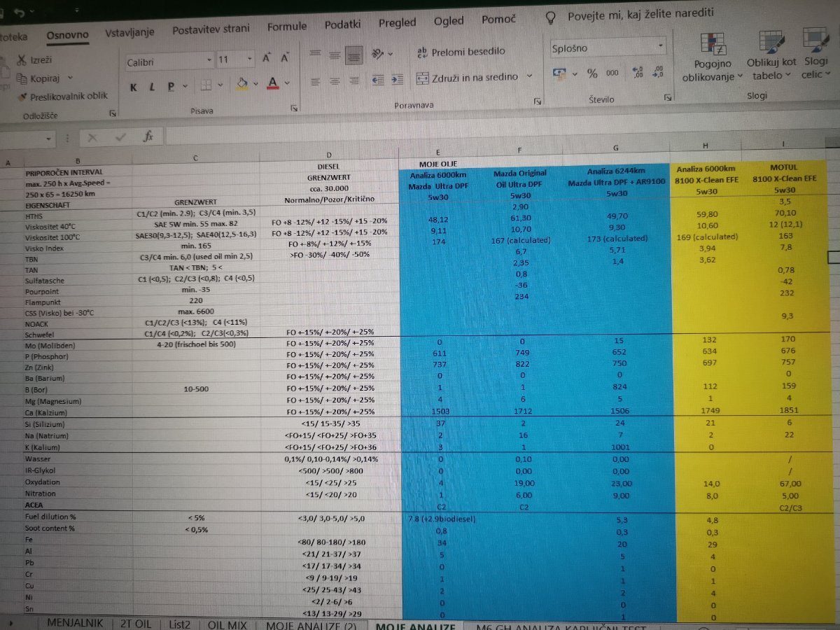Expand the fill color dropdown arrow

click(x=255, y=84)
